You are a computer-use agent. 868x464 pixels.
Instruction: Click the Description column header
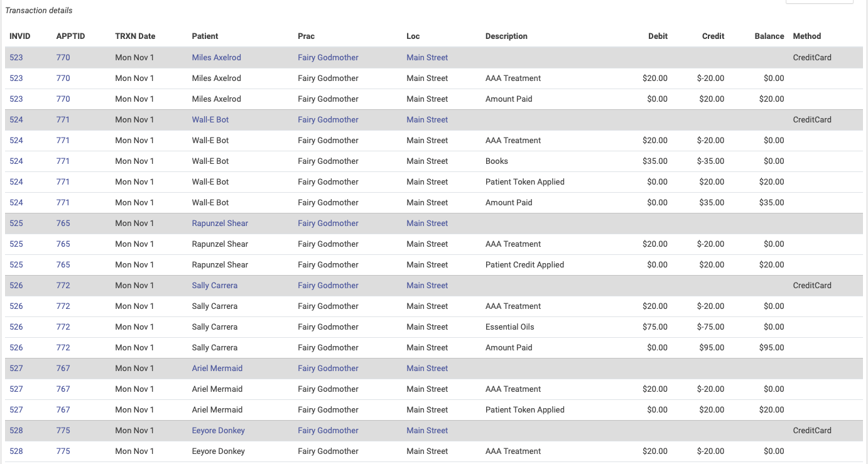[506, 36]
